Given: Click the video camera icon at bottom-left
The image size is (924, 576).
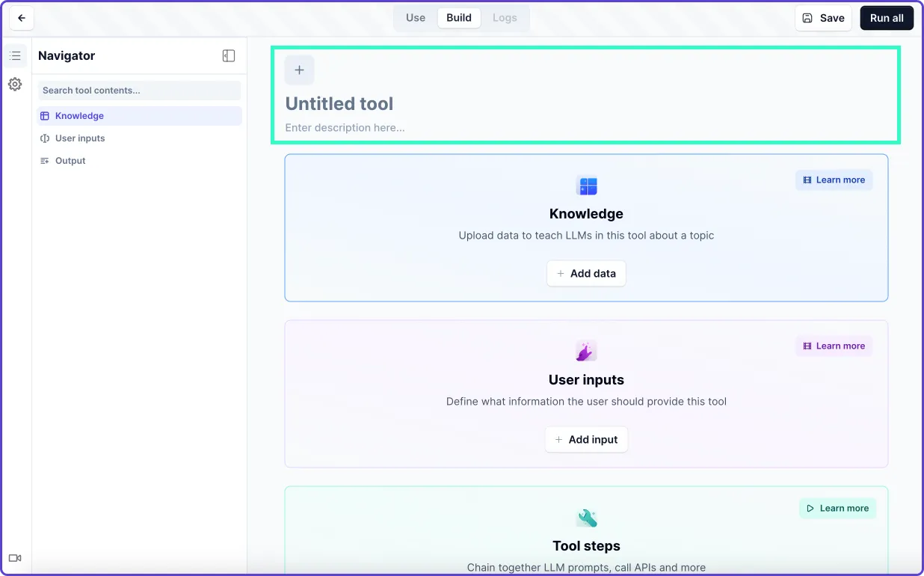Looking at the screenshot, I should [x=15, y=558].
